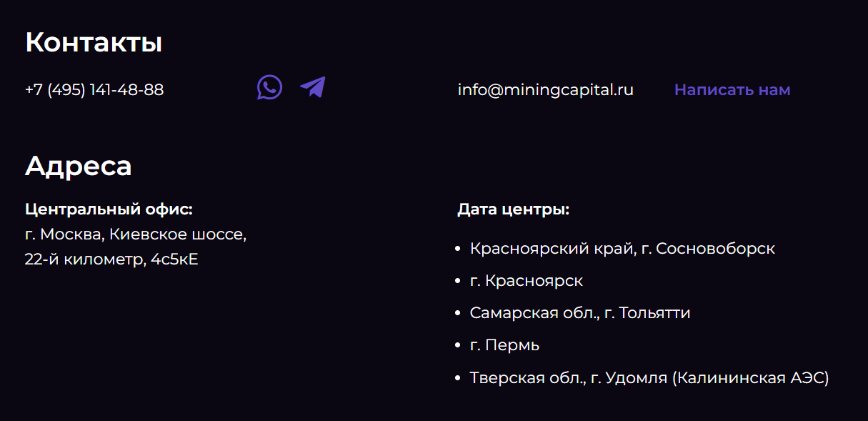Click the "Контакты" heading
The image size is (868, 421).
pyautogui.click(x=94, y=42)
